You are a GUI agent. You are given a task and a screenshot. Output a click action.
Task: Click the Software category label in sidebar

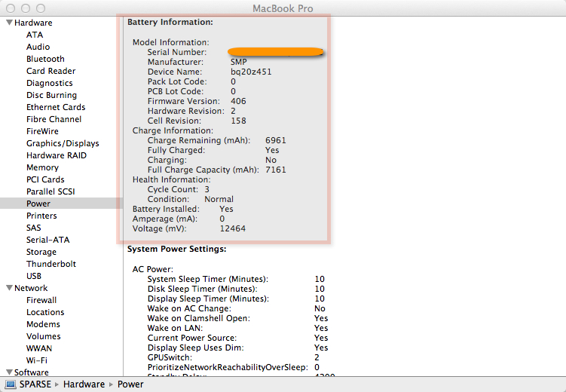(x=32, y=372)
